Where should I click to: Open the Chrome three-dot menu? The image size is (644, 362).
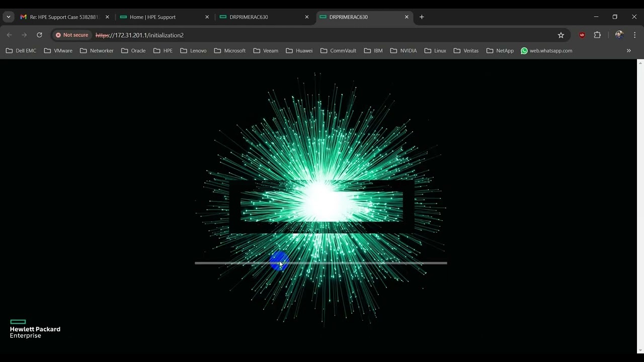pyautogui.click(x=635, y=35)
